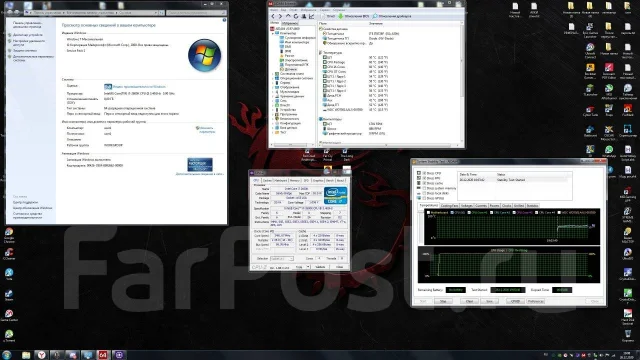Switch to Clocks tab in Stability Test
640x360 pixels.
tap(507, 206)
